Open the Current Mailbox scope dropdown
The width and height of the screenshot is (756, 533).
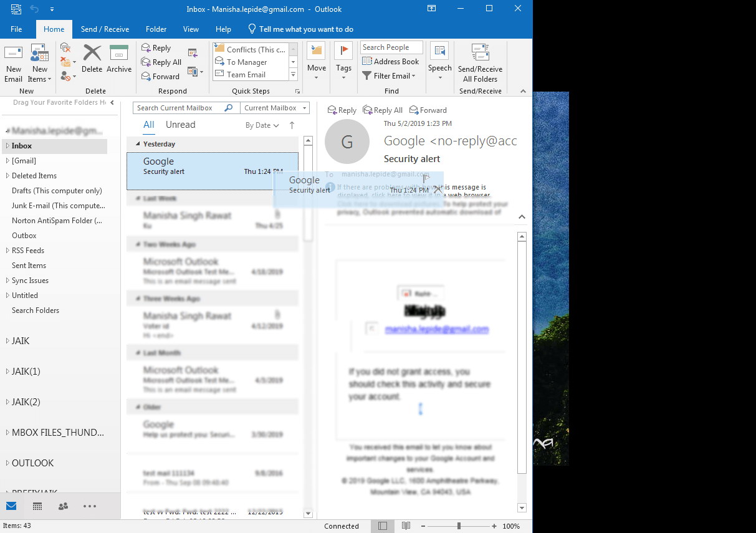(275, 108)
